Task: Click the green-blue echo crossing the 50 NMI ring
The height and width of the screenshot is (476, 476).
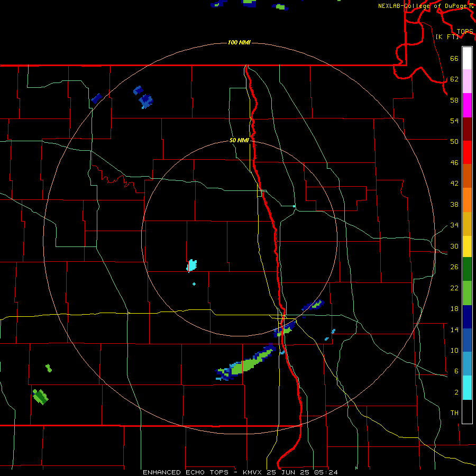Action: [313, 305]
